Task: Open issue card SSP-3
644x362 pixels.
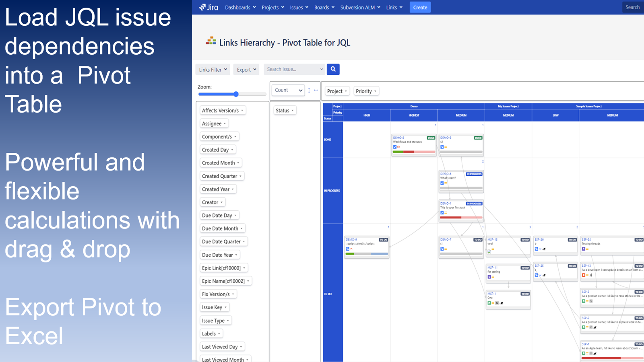Action: [612, 297]
